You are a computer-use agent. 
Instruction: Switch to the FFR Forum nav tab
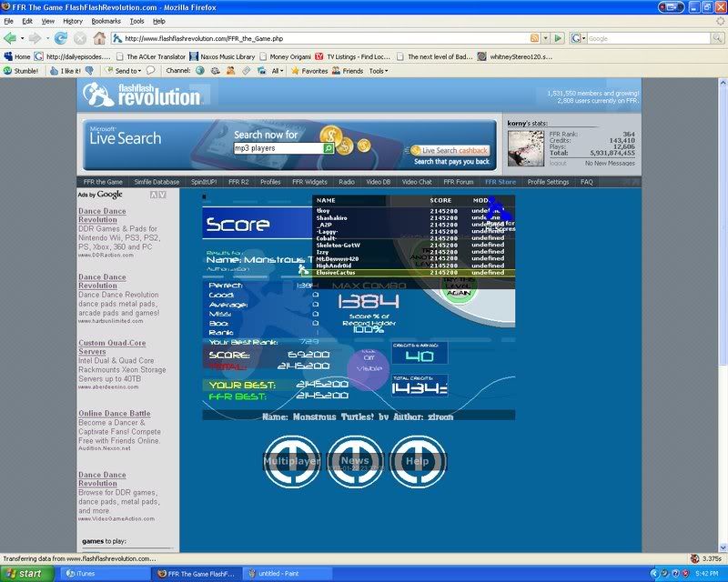(x=460, y=182)
